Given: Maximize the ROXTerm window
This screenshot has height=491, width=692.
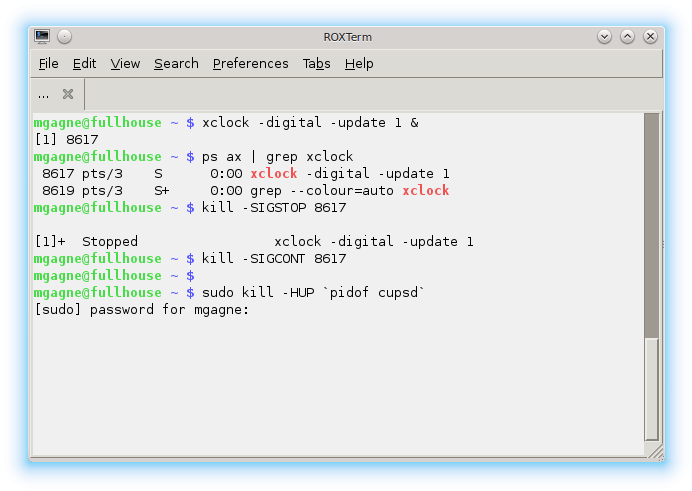Looking at the screenshot, I should pos(627,36).
